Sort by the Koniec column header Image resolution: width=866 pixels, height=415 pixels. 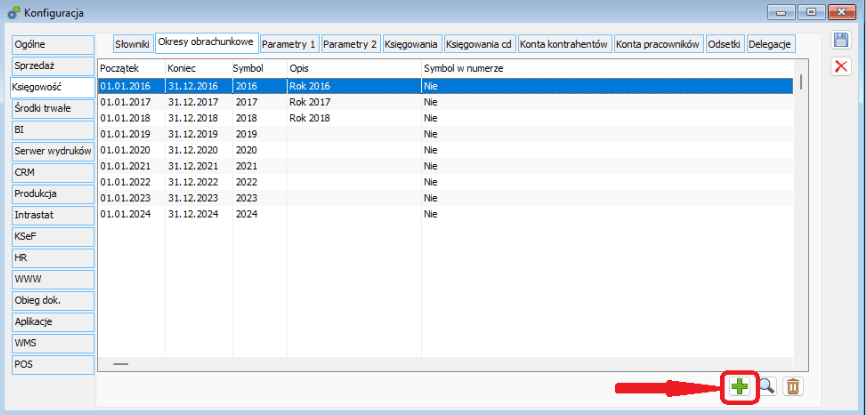click(x=199, y=68)
